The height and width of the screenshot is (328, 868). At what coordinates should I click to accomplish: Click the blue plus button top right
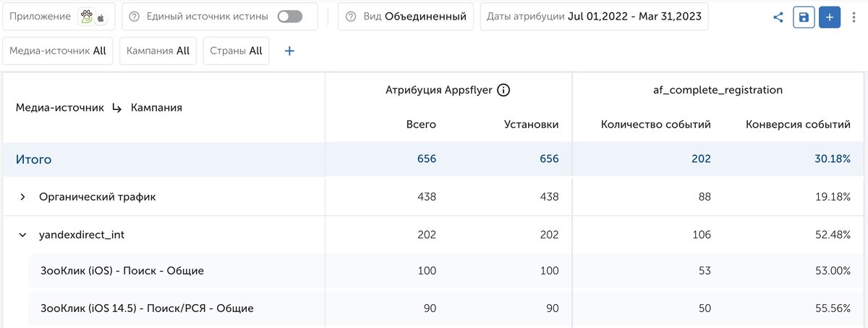pos(830,17)
